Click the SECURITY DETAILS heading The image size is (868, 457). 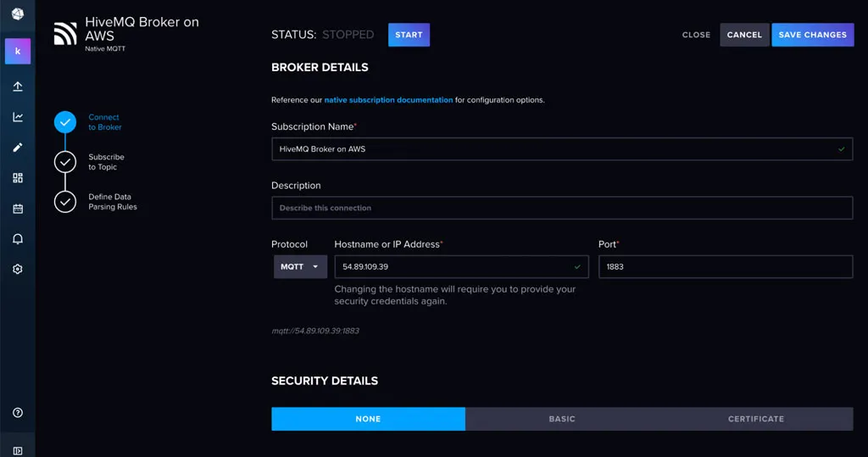(325, 381)
